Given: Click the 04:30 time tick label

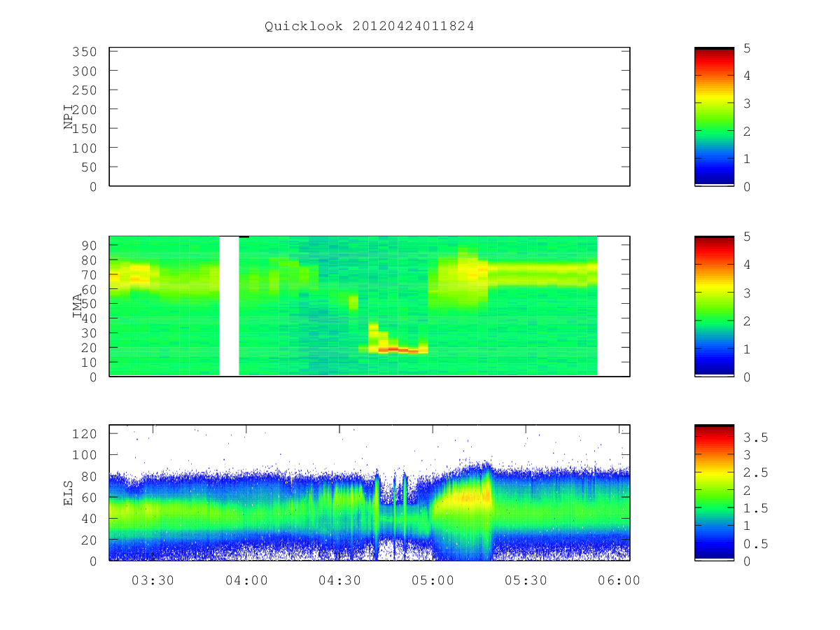Looking at the screenshot, I should [339, 580].
